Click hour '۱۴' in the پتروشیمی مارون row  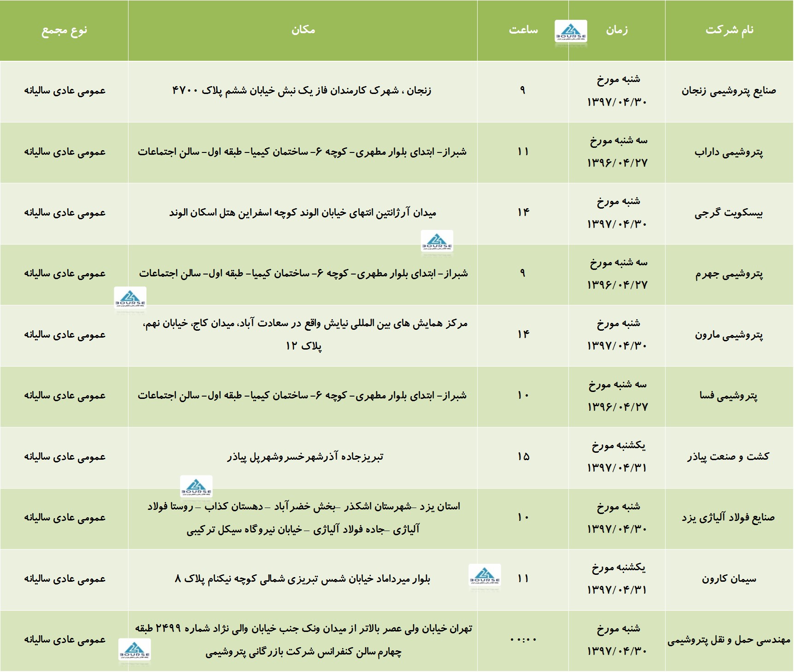[x=523, y=334]
